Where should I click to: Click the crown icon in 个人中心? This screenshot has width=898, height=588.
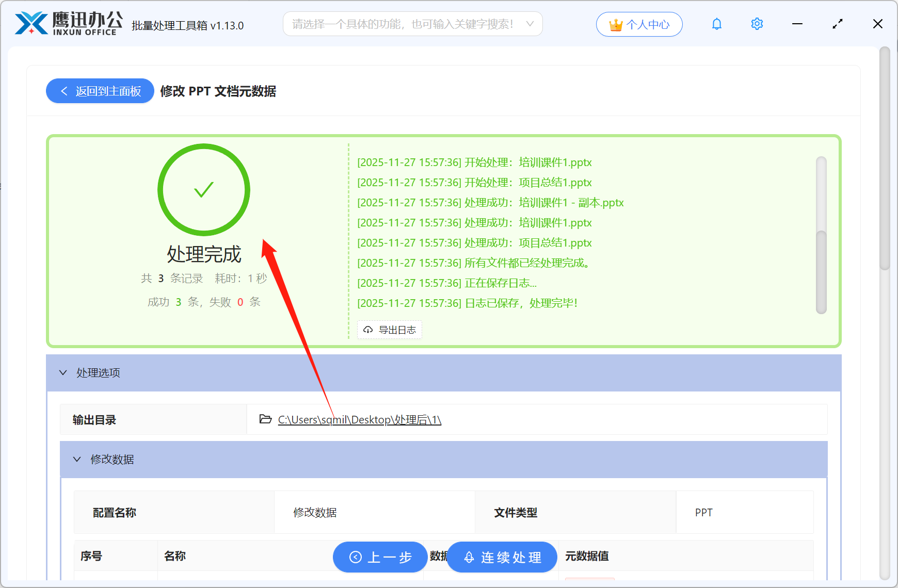point(615,24)
